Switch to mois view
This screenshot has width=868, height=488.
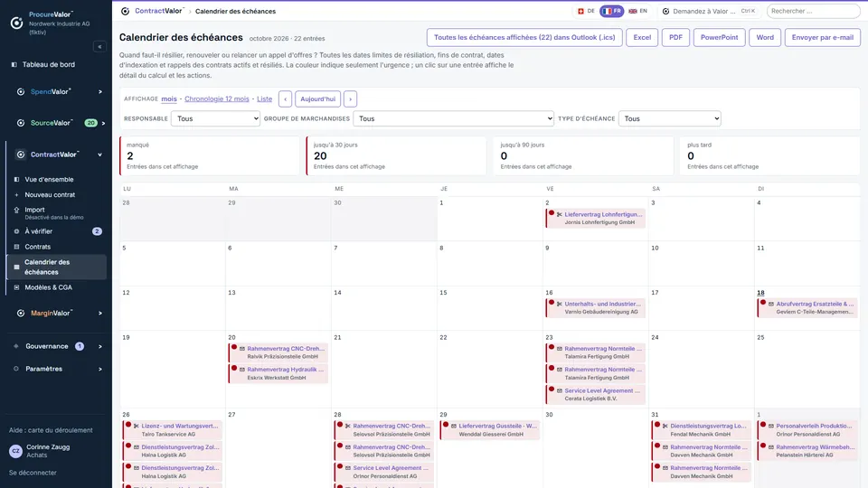pyautogui.click(x=169, y=99)
